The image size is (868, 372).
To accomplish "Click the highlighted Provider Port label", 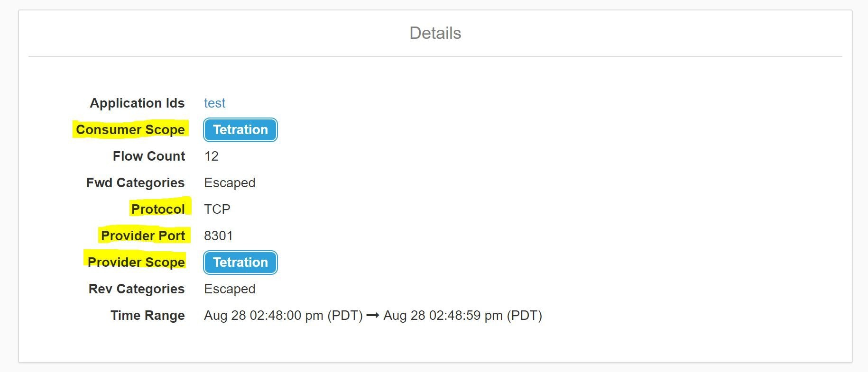I will 143,236.
